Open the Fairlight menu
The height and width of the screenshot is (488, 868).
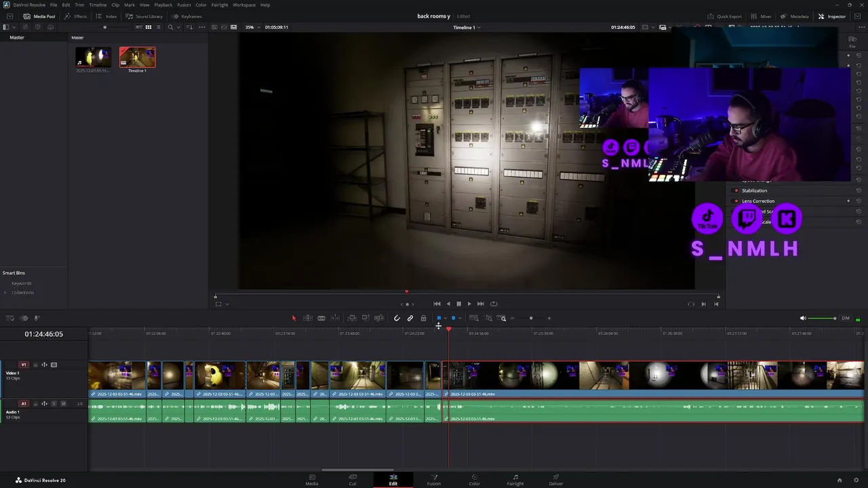tap(220, 5)
